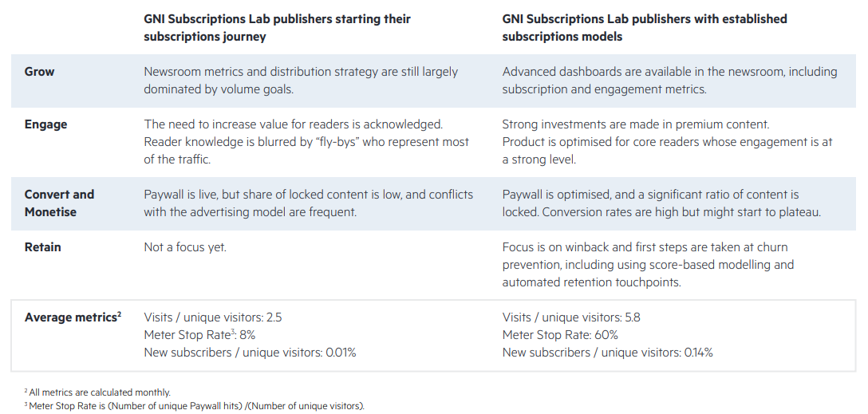
Task: Click the "Visits / unique visitors: 5.8" text
Action: pyautogui.click(x=571, y=317)
